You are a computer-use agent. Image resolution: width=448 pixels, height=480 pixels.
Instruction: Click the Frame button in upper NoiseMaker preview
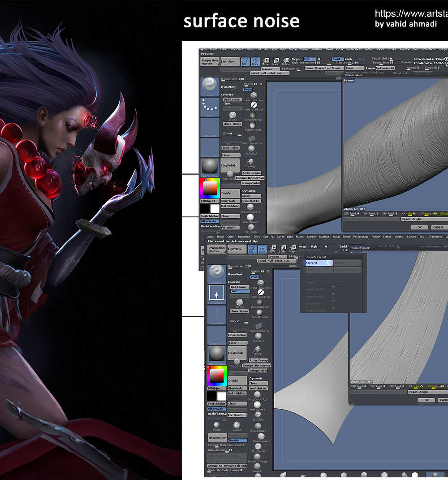[x=349, y=81]
